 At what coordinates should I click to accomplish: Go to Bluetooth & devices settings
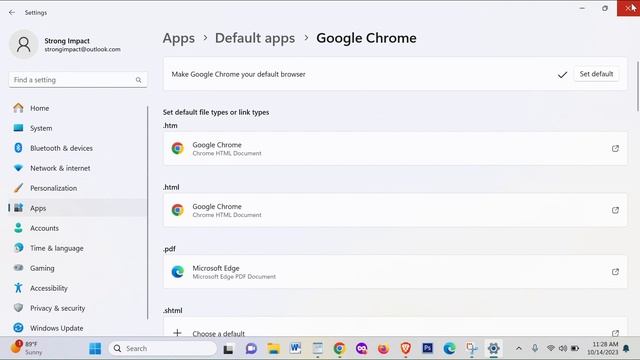click(x=78, y=148)
